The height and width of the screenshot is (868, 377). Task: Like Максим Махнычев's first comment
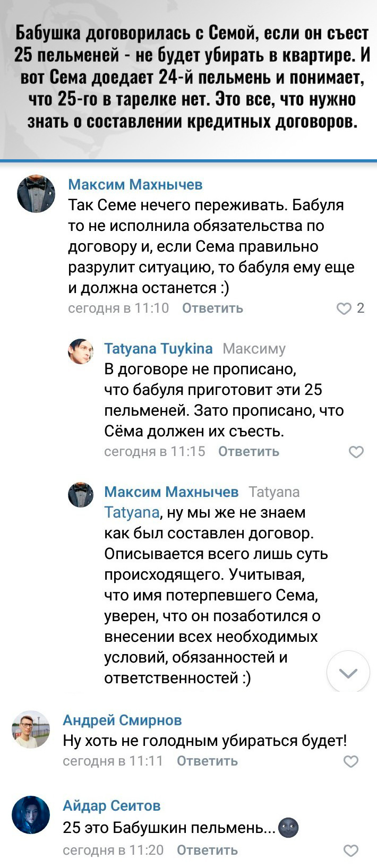(x=345, y=308)
